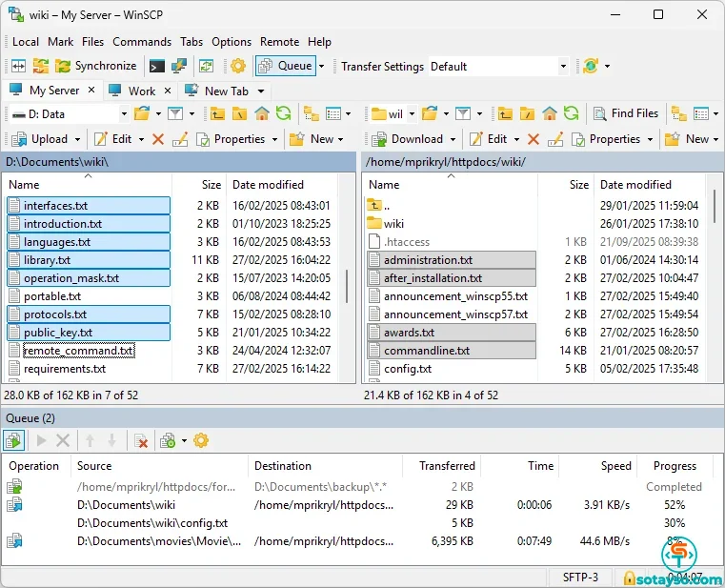Image resolution: width=725 pixels, height=588 pixels.
Task: Click the Download button
Action: (408, 139)
